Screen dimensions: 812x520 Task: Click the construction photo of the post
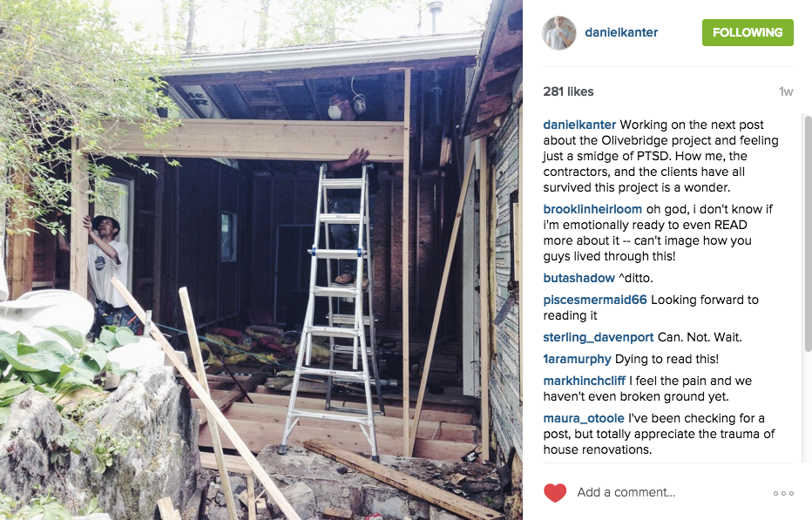pos(261,260)
